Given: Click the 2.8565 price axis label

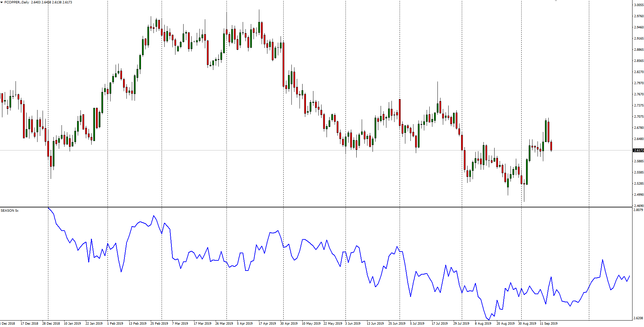Looking at the screenshot, I should click(639, 61).
